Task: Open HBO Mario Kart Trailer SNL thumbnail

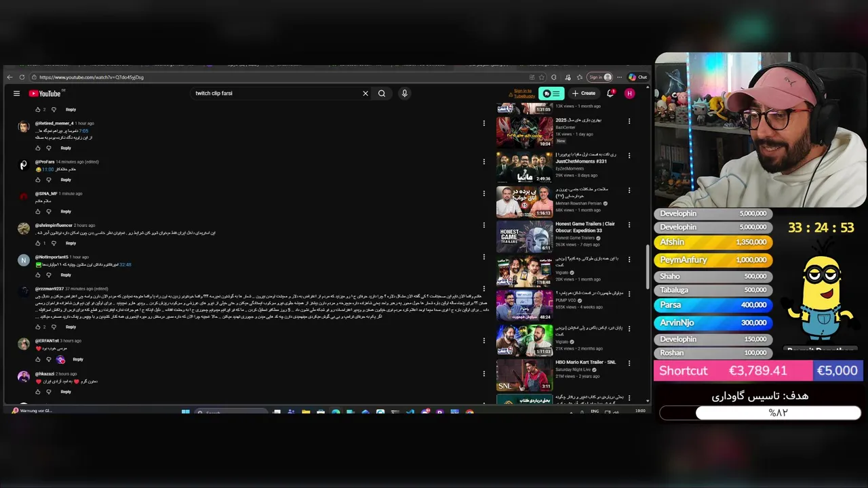Action: point(524,375)
